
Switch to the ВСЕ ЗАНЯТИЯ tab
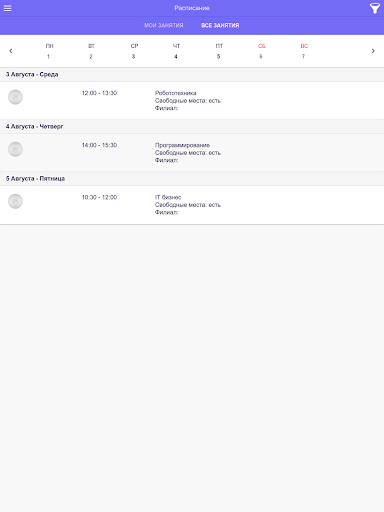[x=220, y=25]
